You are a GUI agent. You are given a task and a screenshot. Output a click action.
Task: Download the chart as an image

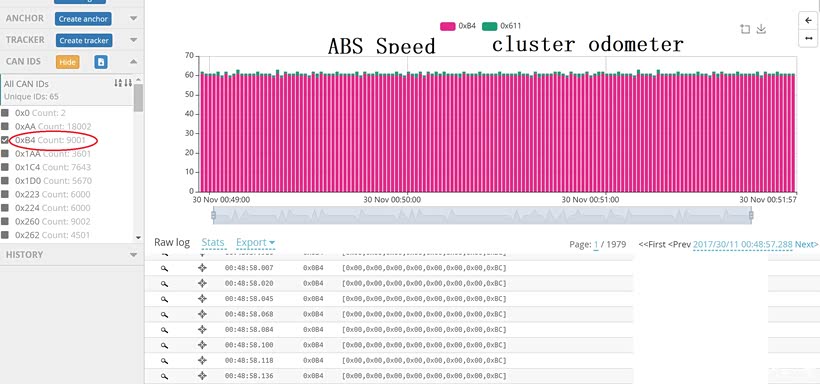(761, 29)
